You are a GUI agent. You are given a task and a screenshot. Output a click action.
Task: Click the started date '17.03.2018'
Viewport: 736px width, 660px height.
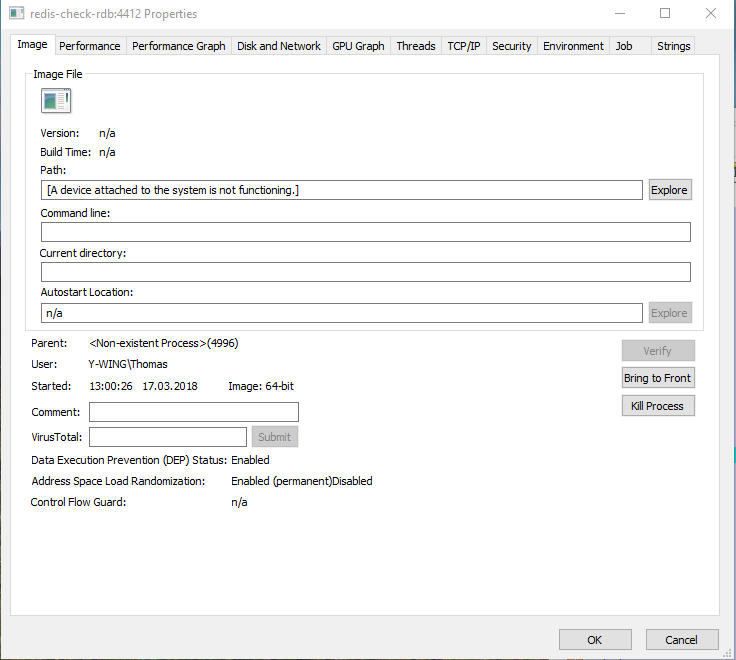coord(170,386)
